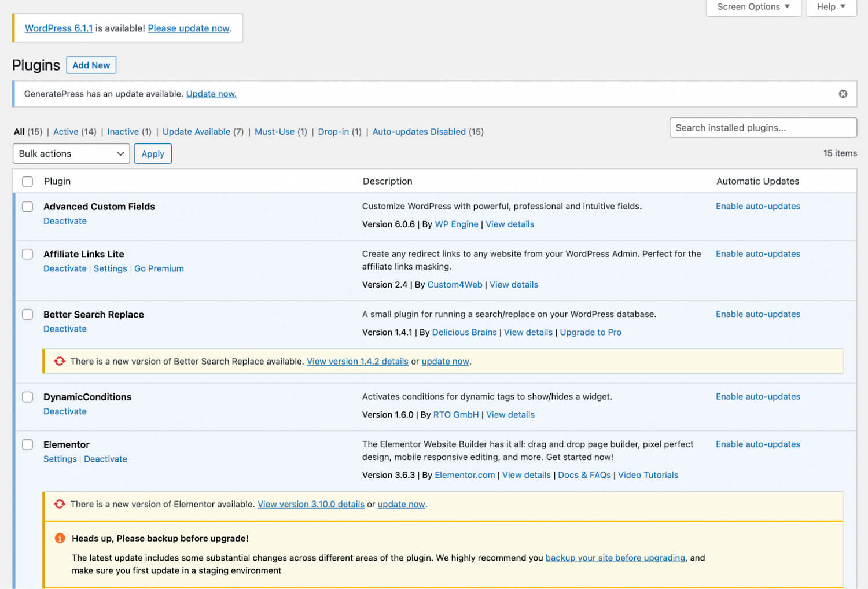
Task: View details for Better Search Replace
Action: tap(528, 332)
